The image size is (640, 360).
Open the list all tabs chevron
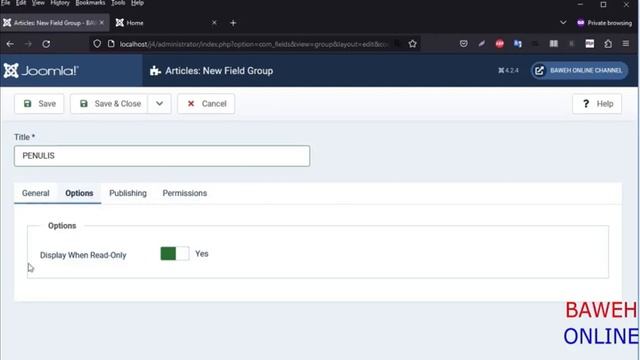point(563,23)
